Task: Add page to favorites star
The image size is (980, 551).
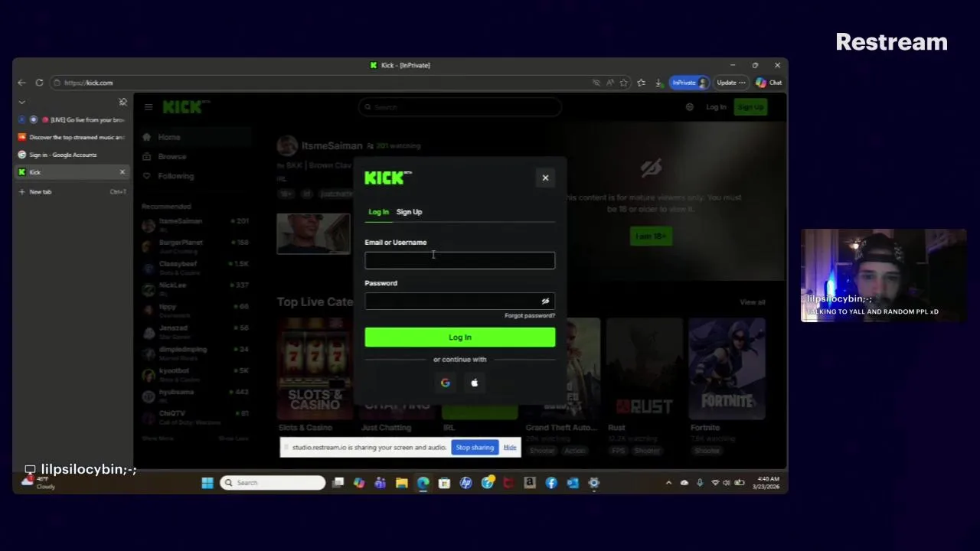Action: 624,83
